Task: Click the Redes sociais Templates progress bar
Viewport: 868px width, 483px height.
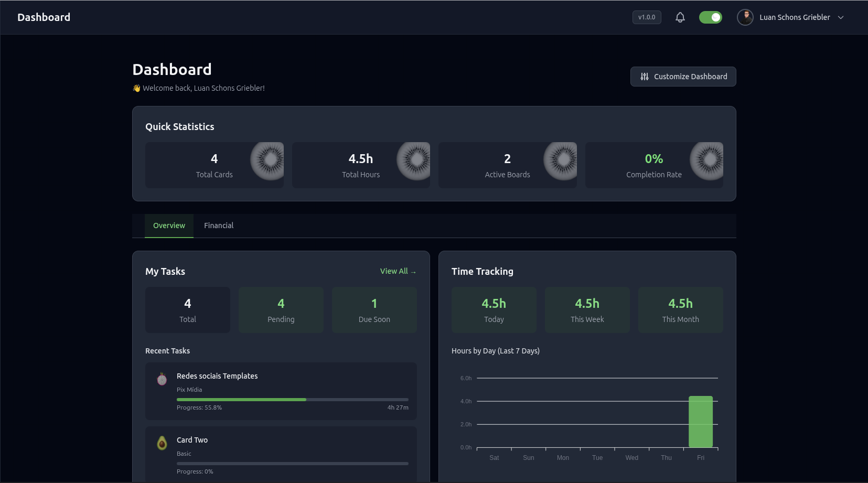Action: (292, 400)
